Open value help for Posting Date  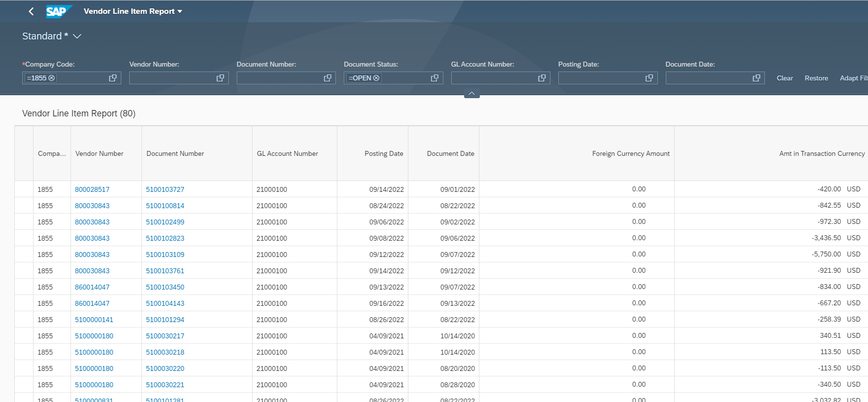point(649,78)
